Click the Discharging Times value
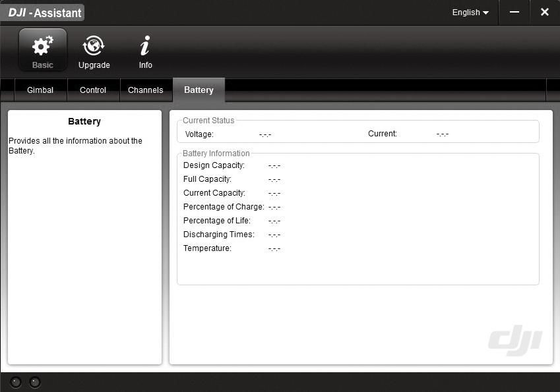Screen dimensions: 560x392 [274, 235]
